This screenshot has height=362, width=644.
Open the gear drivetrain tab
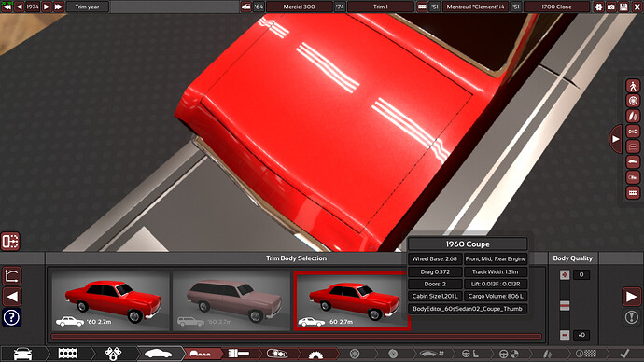(315, 354)
